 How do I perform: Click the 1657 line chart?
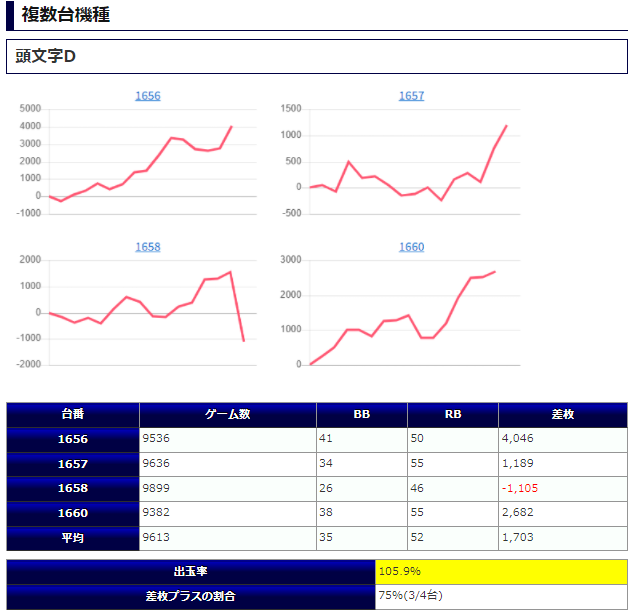(x=400, y=161)
